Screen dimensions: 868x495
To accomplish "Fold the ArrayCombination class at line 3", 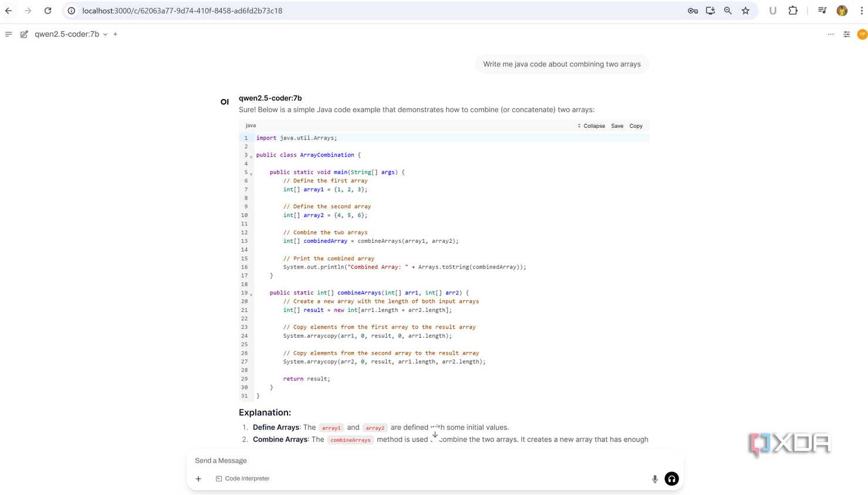I will tap(251, 156).
